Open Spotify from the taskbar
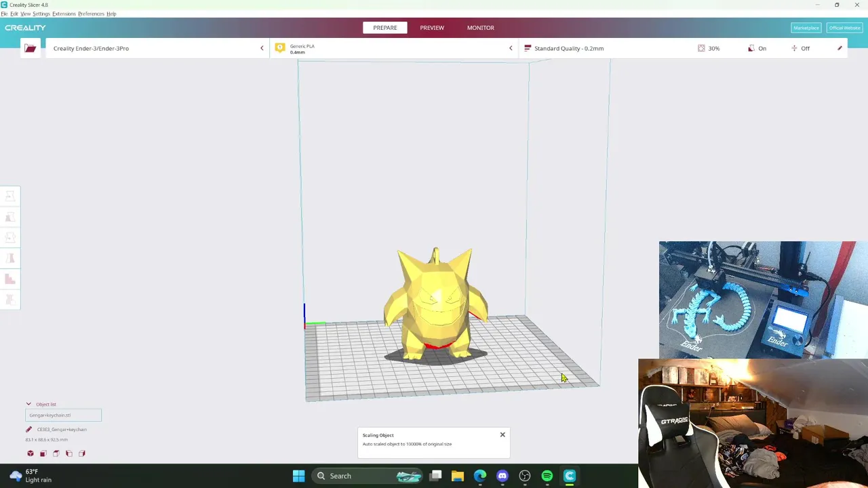This screenshot has width=868, height=488. [x=547, y=476]
